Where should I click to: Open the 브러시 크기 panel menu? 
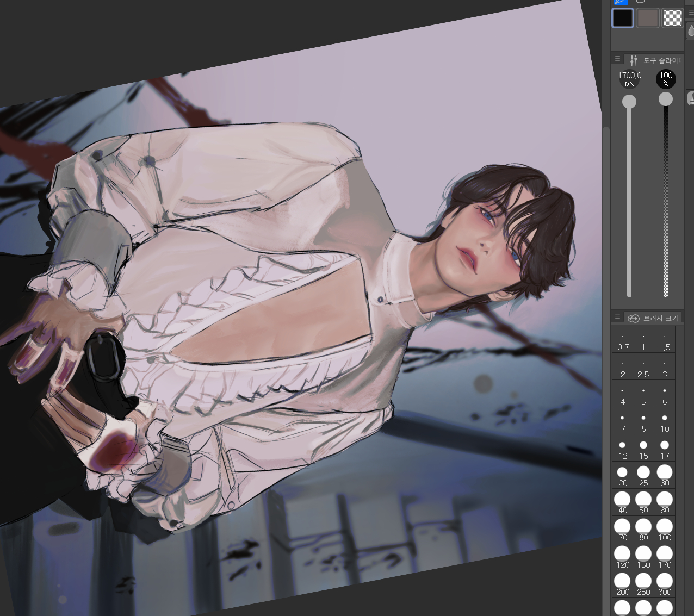click(617, 317)
